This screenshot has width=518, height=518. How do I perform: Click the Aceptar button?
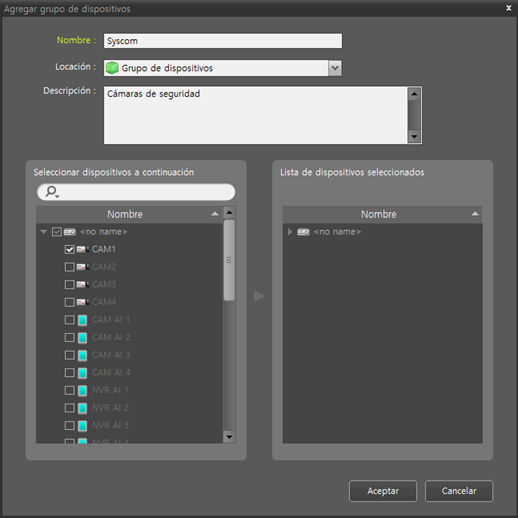(383, 491)
